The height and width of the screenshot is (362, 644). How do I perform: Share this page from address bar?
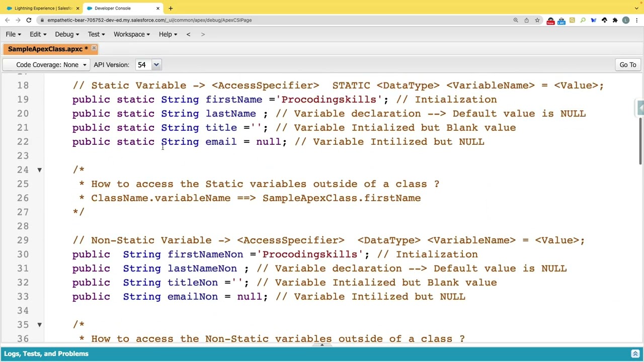pyautogui.click(x=526, y=20)
